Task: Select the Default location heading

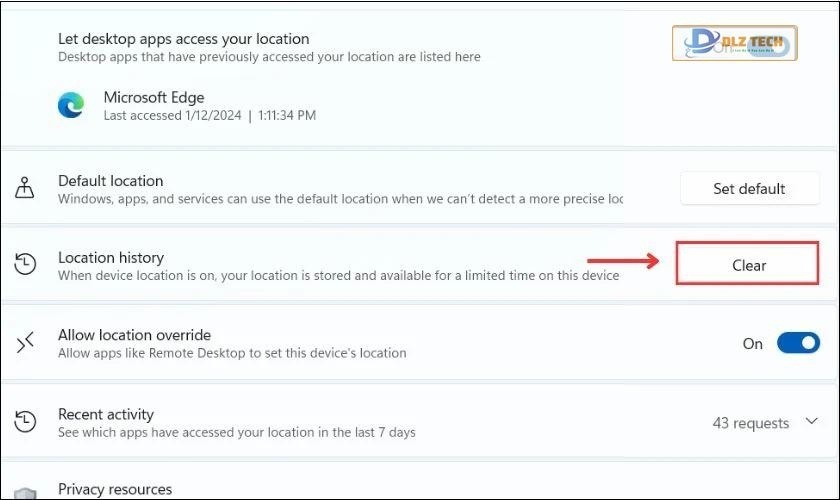Action: tap(110, 181)
